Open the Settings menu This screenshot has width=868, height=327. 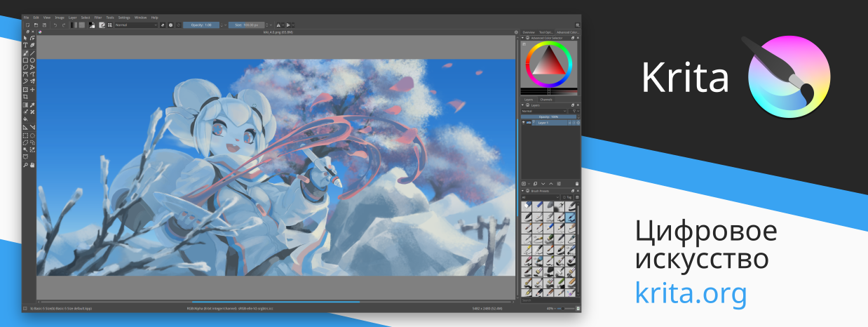[x=124, y=17]
